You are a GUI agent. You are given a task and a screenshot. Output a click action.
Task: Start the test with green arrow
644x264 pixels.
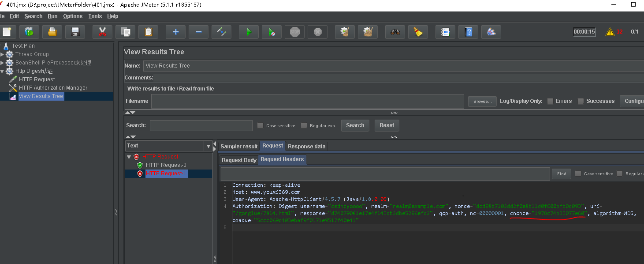click(x=249, y=32)
